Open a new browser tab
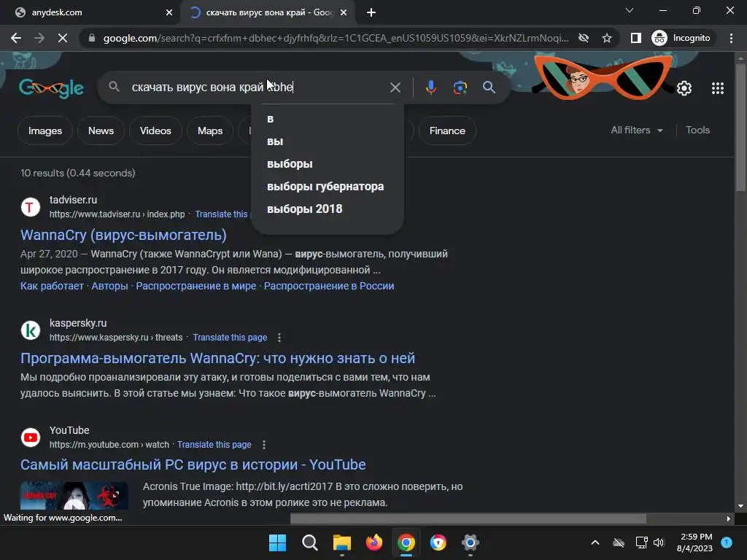 pos(371,12)
